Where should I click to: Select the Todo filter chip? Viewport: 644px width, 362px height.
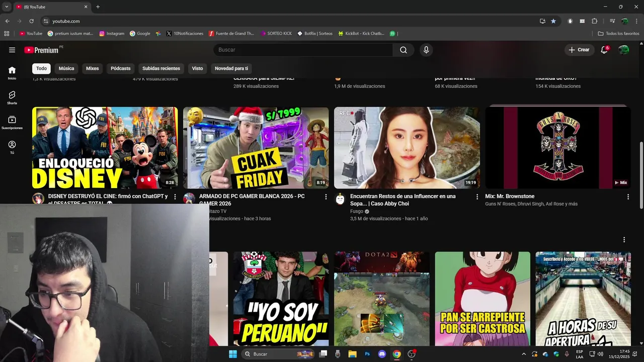(41, 68)
